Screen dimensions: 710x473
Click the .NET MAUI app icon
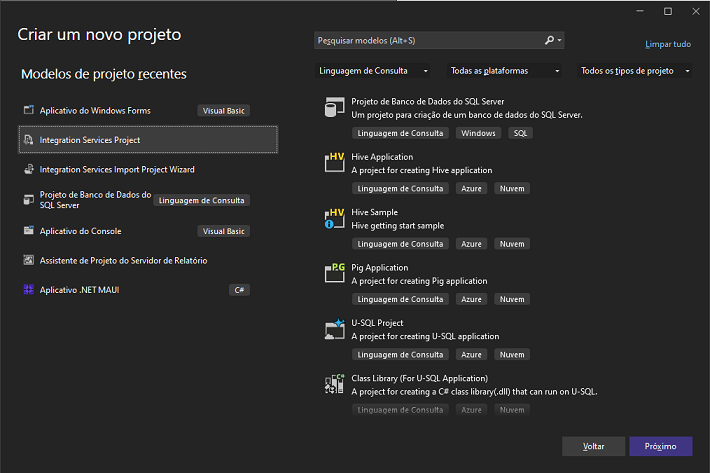coord(29,290)
